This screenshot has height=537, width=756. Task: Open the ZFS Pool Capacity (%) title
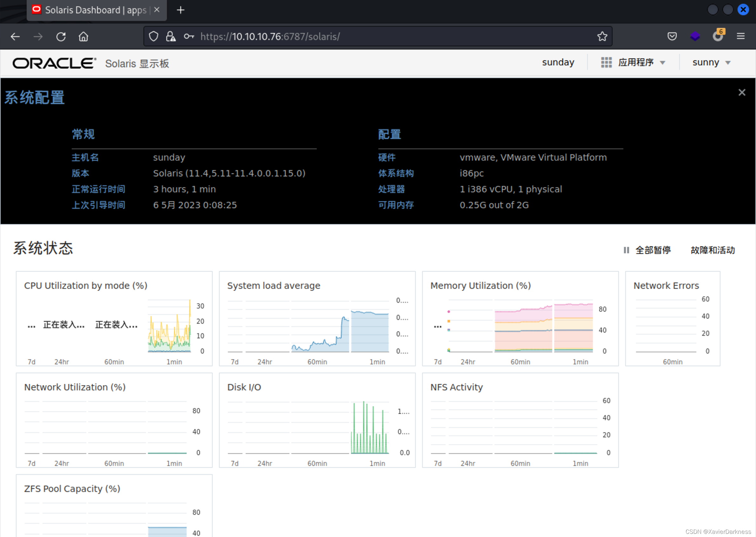tap(72, 489)
